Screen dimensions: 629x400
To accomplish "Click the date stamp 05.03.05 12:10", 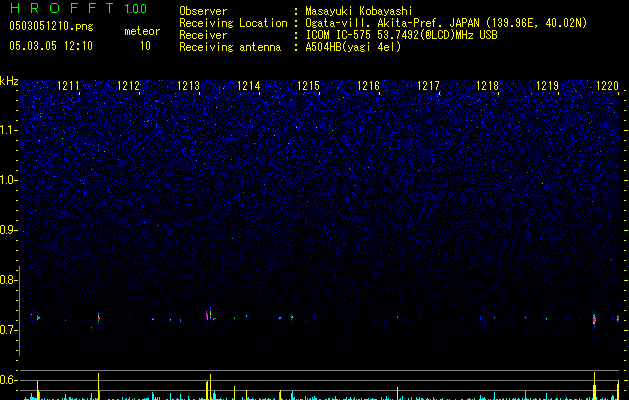I will (51, 46).
